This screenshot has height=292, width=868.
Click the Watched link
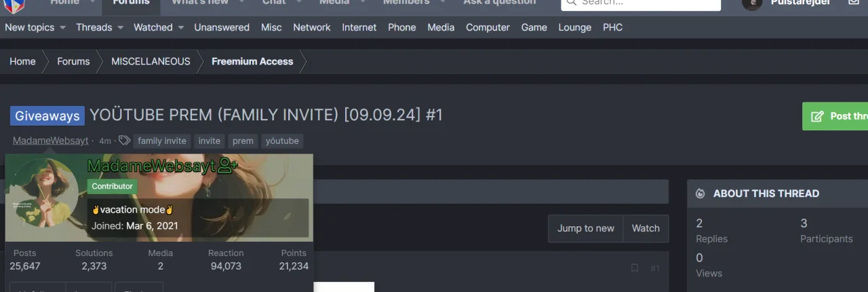click(x=153, y=27)
